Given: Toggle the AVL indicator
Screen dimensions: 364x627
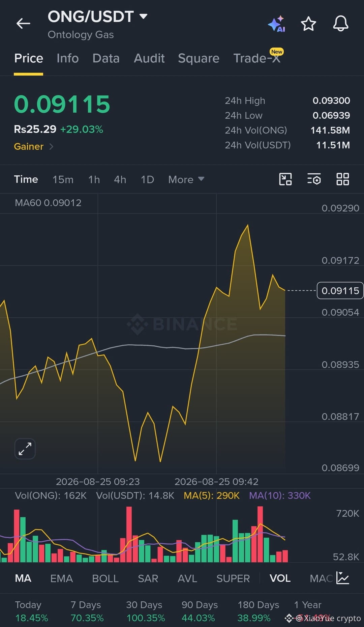Looking at the screenshot, I should (187, 578).
